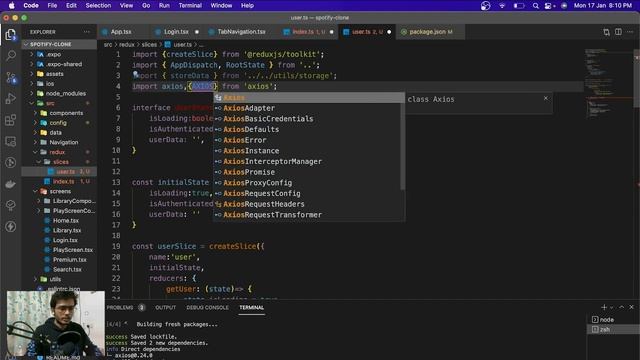Open the Docker view in activity bar
This screenshot has height=360, width=640.
(x=11, y=184)
